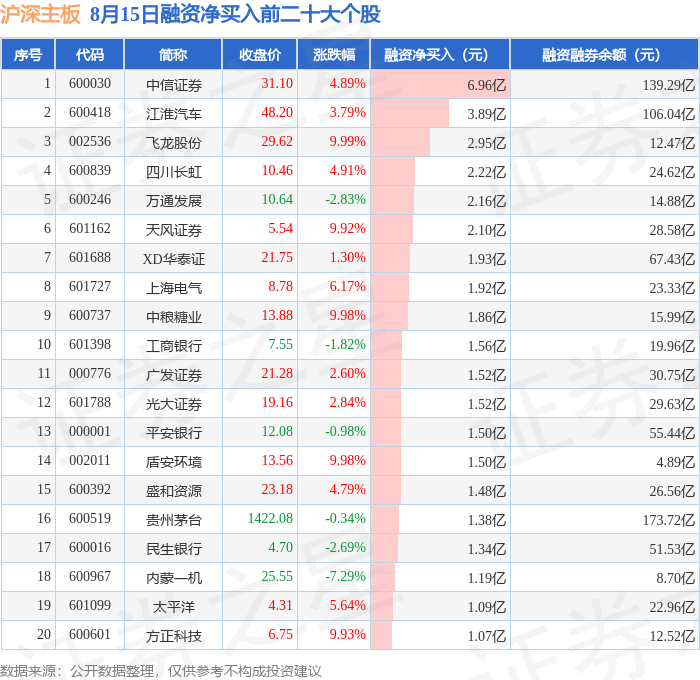Click stock name XD华泰证
This screenshot has height=680, width=700.
click(x=174, y=259)
